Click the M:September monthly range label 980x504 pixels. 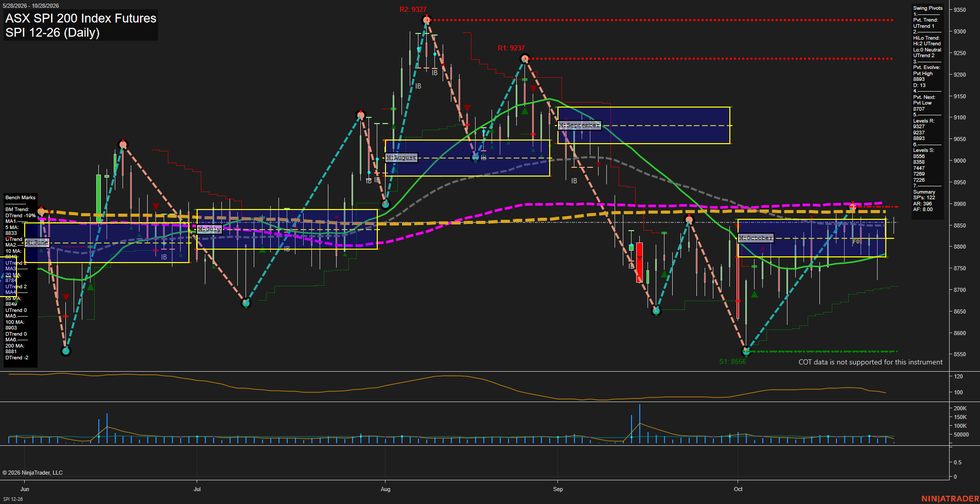tap(580, 125)
